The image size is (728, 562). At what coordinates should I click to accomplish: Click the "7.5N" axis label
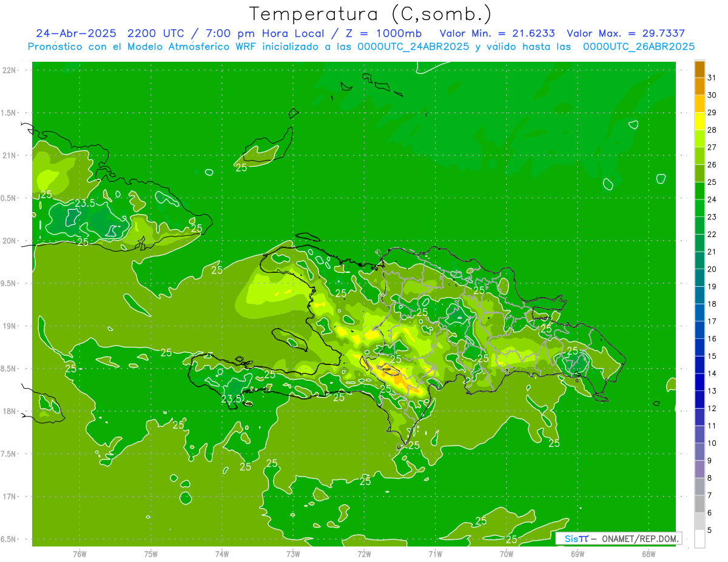(x=8, y=454)
